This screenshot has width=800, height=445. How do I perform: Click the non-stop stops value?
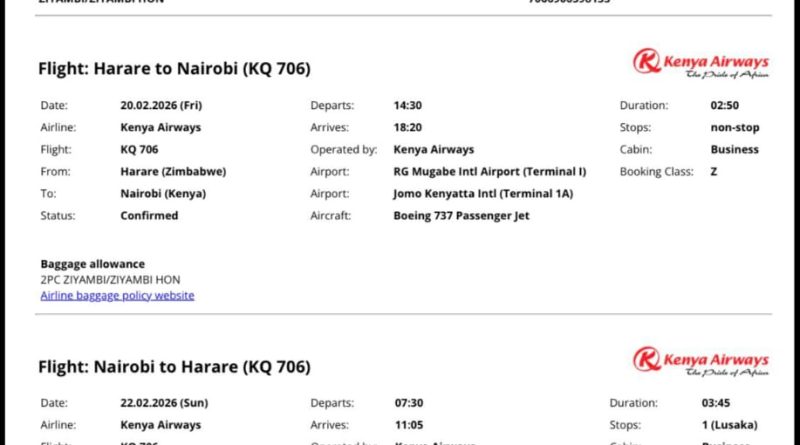tap(735, 127)
